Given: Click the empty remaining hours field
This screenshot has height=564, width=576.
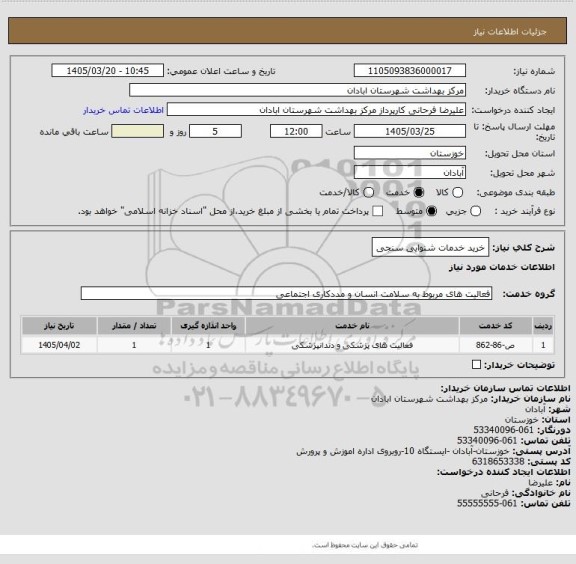Looking at the screenshot, I should coord(137,131).
